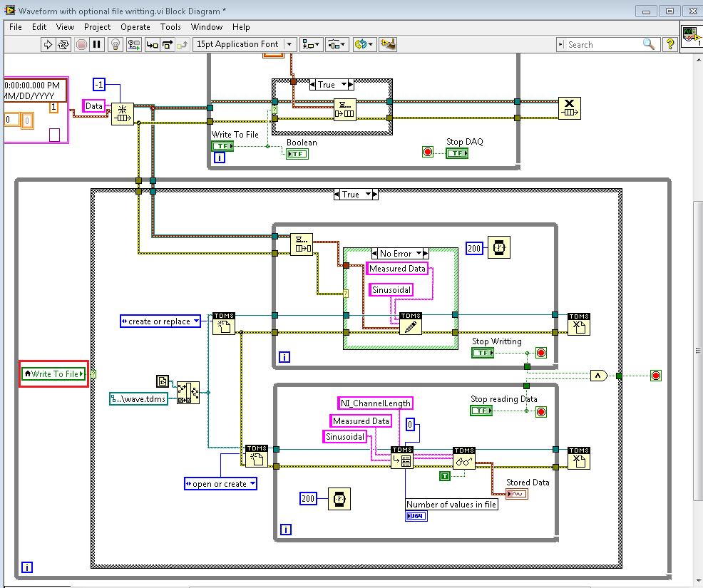Screen dimensions: 703x588
Task: Click the Step Out button
Action: [182, 44]
